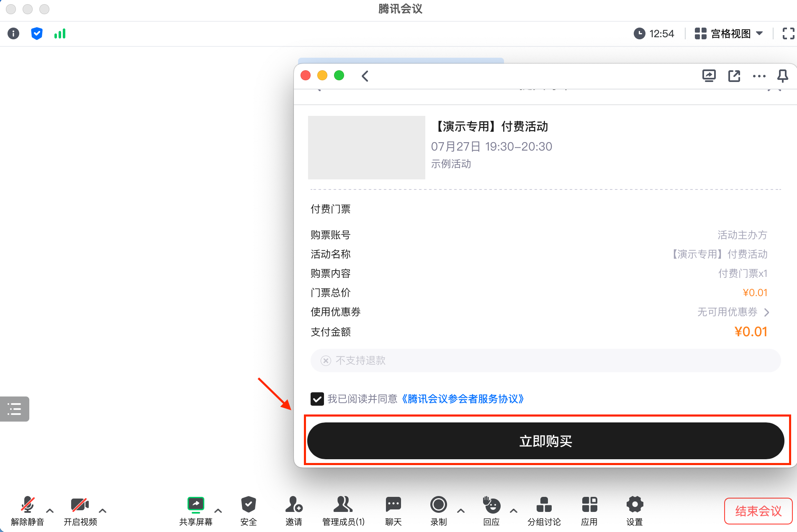Click the meeting timer clock 12:54
The height and width of the screenshot is (532, 797).
tap(654, 33)
